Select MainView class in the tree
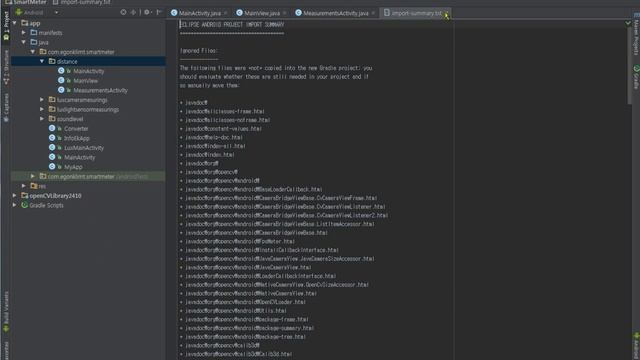Image resolution: width=640 pixels, height=360 pixels. pyautogui.click(x=85, y=80)
